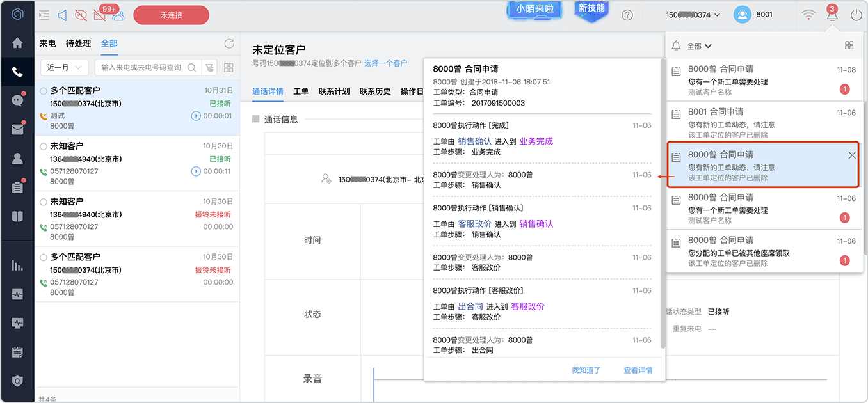Click the 查看详情 link
Screen dimensions: 868x403
pyautogui.click(x=638, y=370)
